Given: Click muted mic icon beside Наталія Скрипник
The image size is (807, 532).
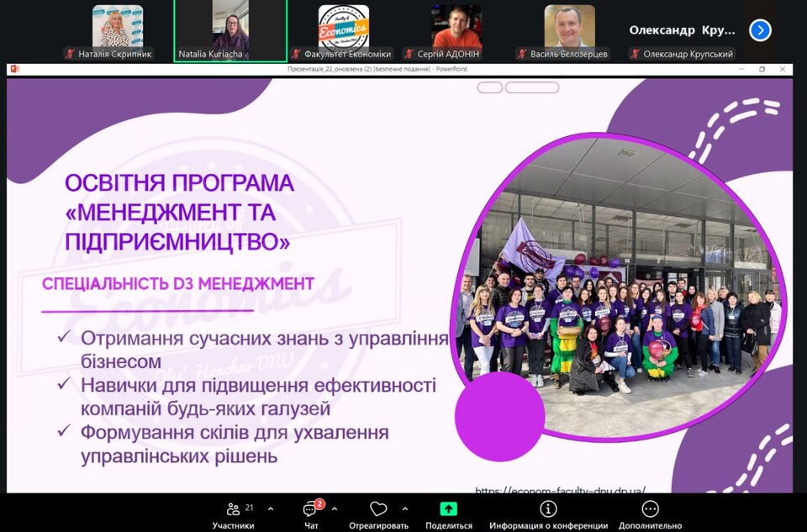Looking at the screenshot, I should point(71,54).
